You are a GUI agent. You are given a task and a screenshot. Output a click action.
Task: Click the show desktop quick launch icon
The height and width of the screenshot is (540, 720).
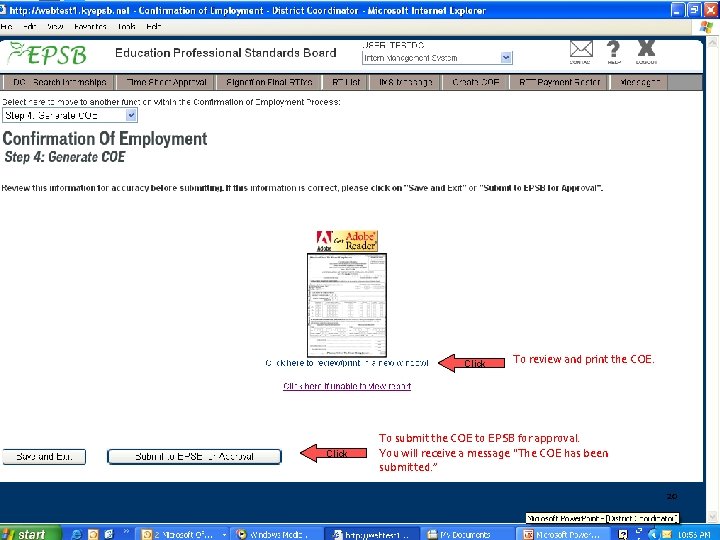pos(109,534)
